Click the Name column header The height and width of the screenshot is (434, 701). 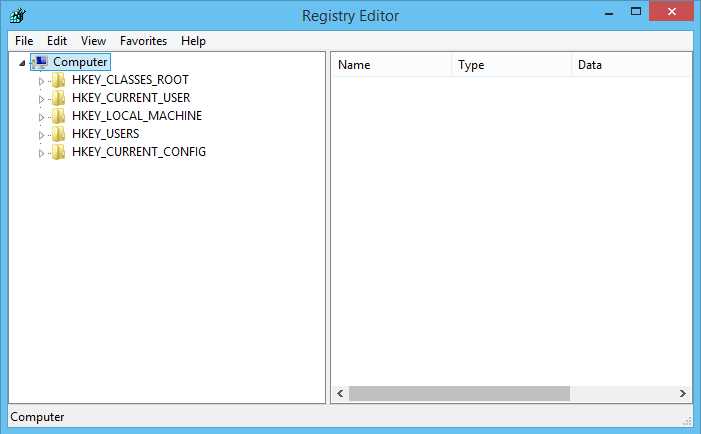[x=392, y=65]
